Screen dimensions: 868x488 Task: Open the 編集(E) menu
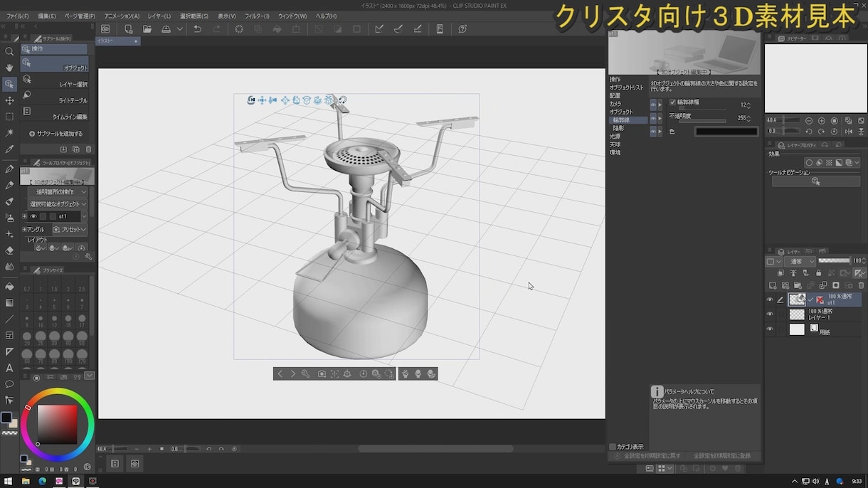[47, 16]
